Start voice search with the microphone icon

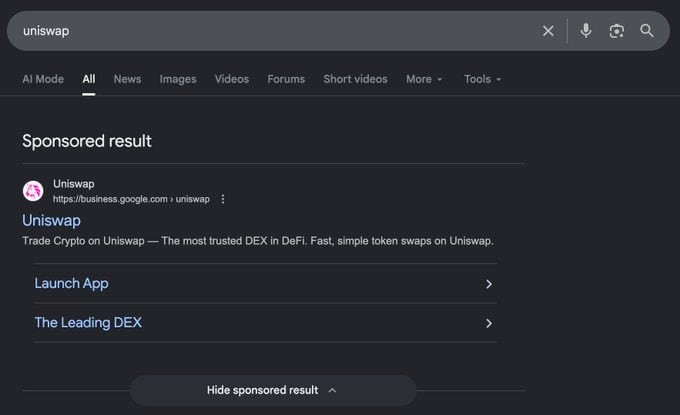point(585,31)
